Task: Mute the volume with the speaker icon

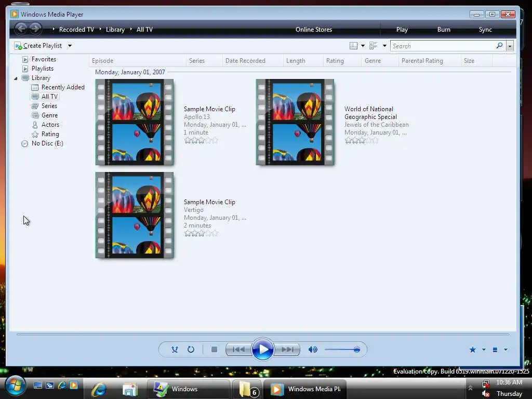Action: [313, 350]
